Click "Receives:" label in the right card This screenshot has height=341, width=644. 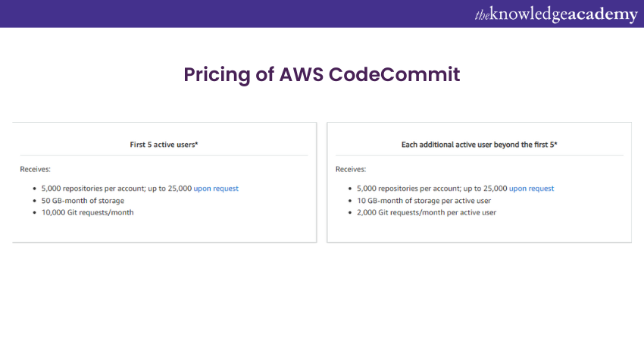coord(351,170)
